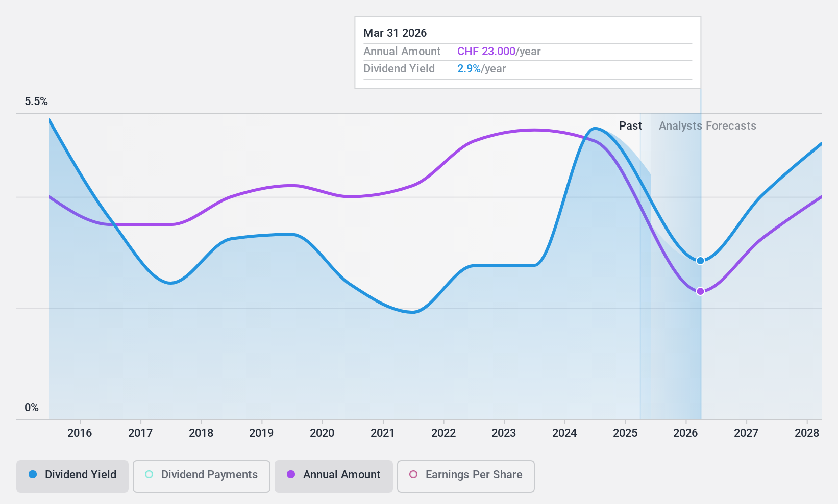Click the 2024 x-axis label

click(564, 433)
